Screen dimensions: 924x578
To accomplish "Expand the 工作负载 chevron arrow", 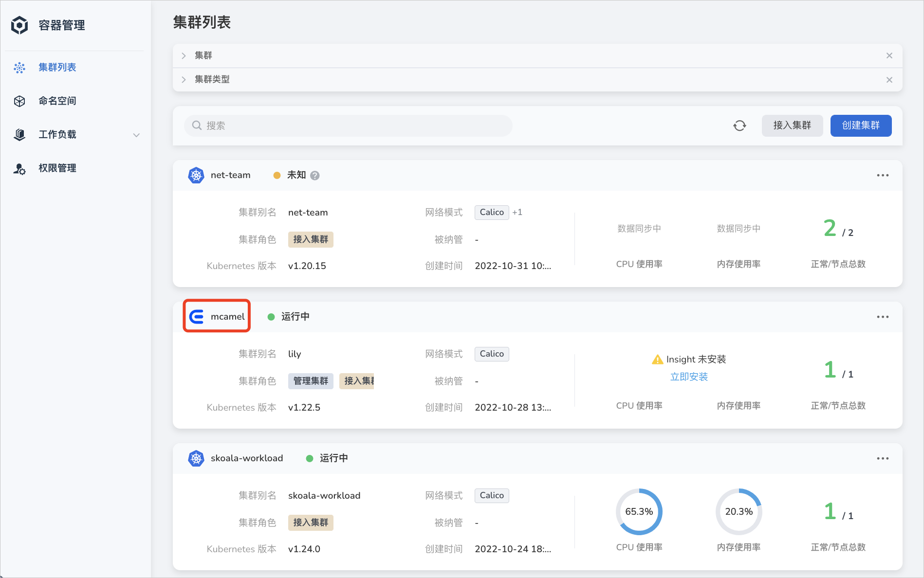I will coord(136,135).
